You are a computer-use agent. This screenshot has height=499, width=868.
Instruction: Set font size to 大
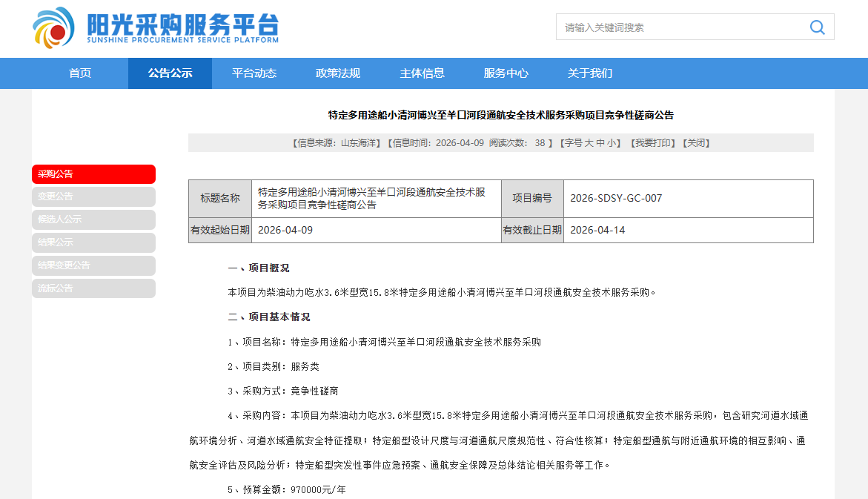589,143
